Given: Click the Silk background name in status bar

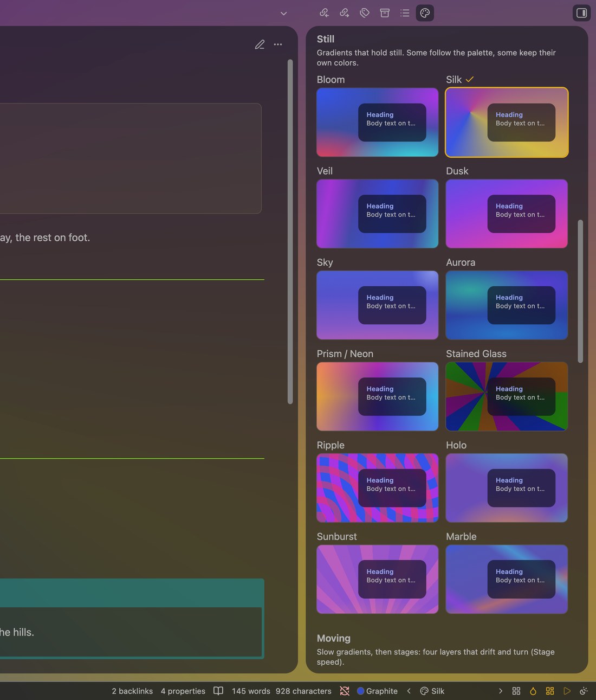Looking at the screenshot, I should (432, 691).
